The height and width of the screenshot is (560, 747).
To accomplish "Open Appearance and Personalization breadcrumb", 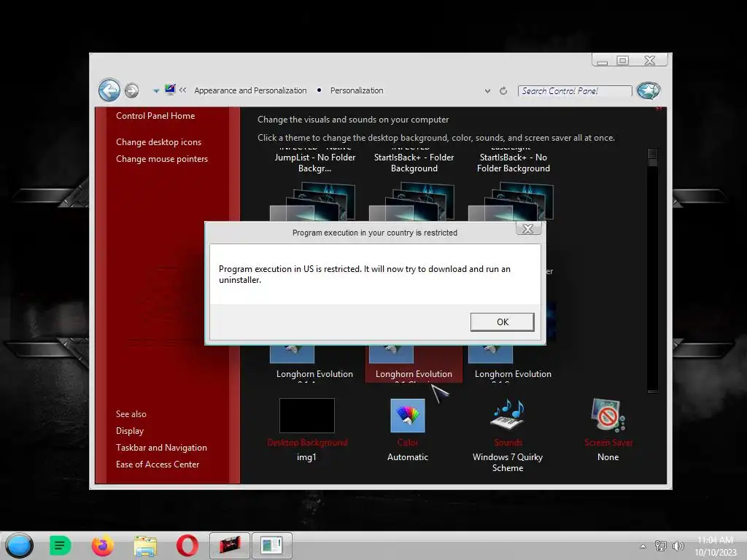I will pyautogui.click(x=250, y=90).
